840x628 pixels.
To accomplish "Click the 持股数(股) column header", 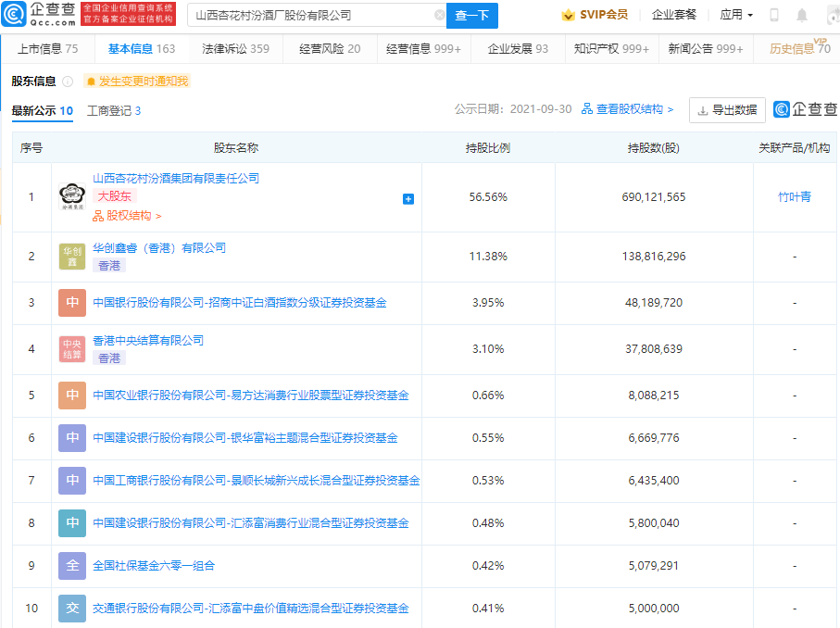I will (x=654, y=148).
